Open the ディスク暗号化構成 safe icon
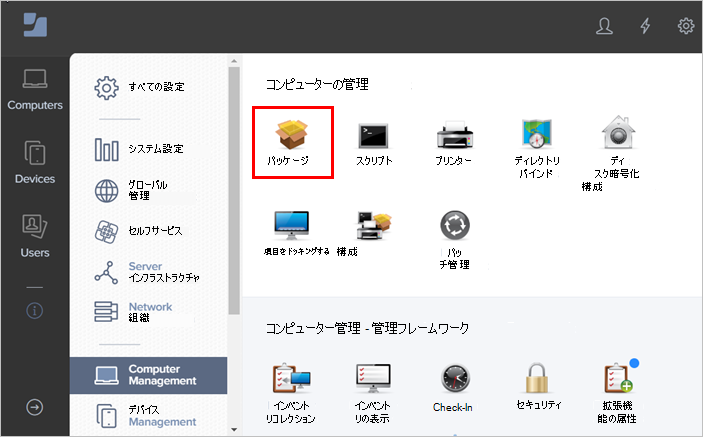This screenshot has width=703, height=437. pos(618,132)
